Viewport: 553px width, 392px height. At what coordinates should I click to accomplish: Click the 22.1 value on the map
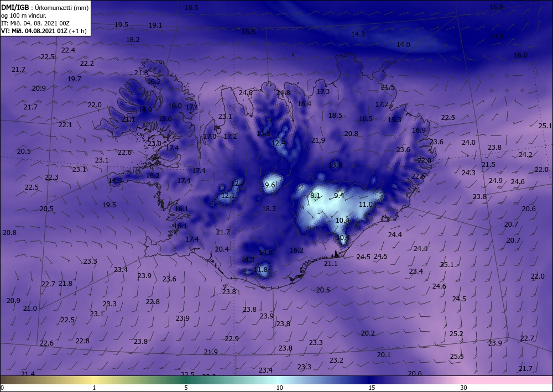point(65,124)
